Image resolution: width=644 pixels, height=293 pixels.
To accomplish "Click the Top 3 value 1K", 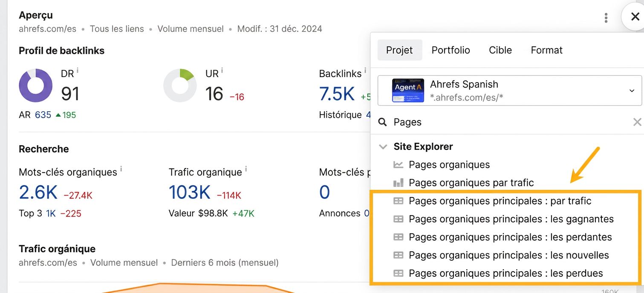I will pyautogui.click(x=51, y=213).
